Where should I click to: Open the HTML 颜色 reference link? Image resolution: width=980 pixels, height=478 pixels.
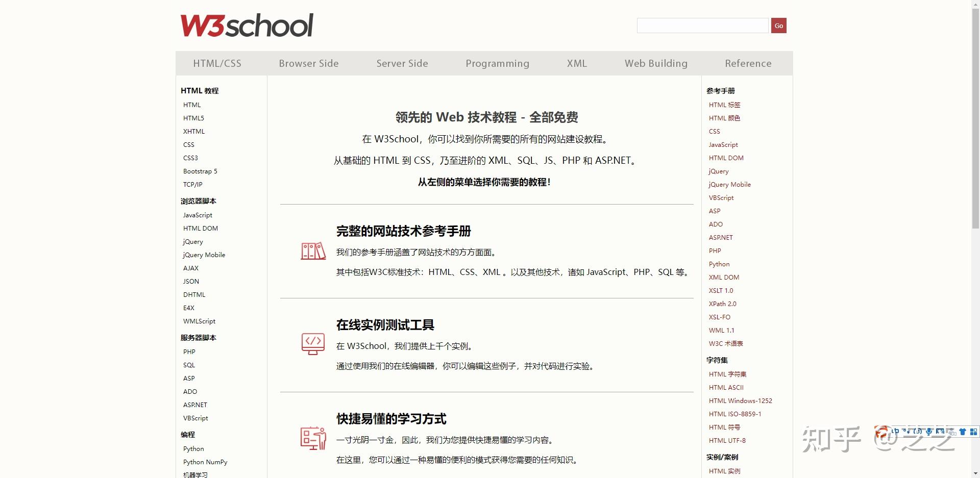724,118
